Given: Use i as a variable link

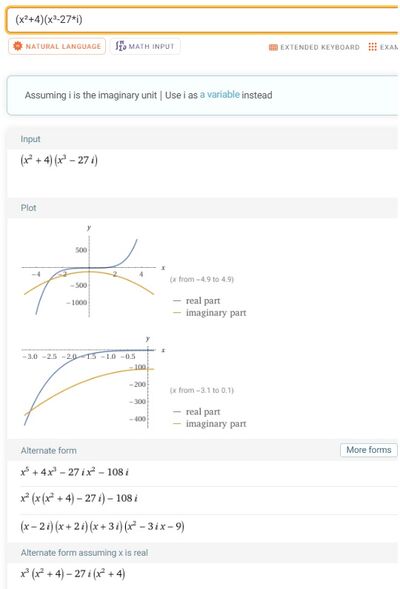Looking at the screenshot, I should pyautogui.click(x=219, y=95).
